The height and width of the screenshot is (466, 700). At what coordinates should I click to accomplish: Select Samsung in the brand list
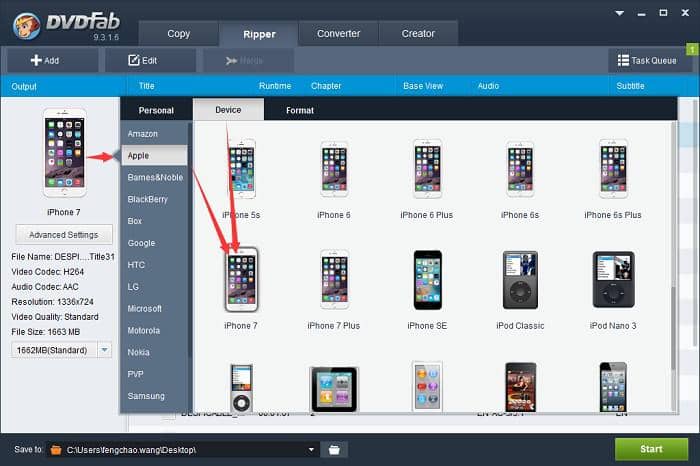point(154,396)
